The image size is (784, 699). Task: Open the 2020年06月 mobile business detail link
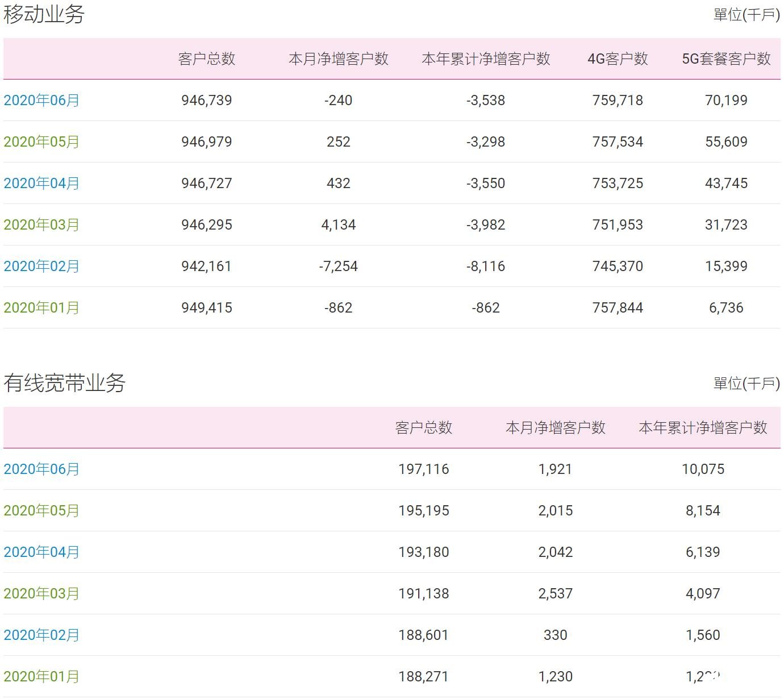(41, 100)
